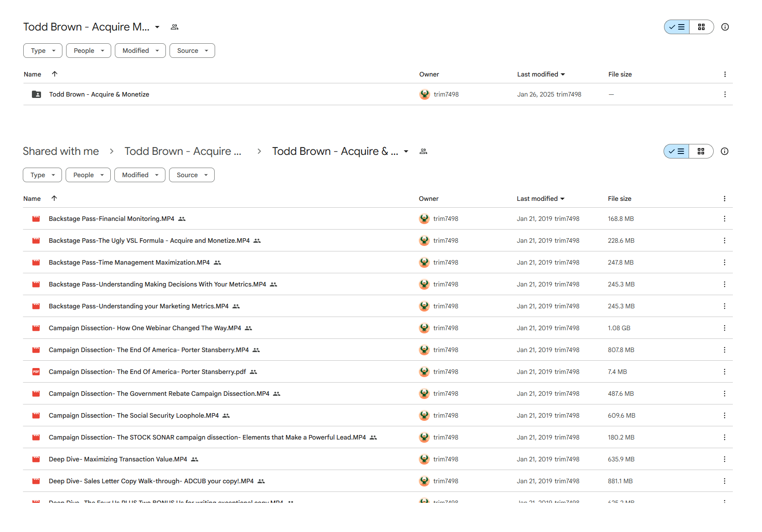Open the Source filter in the top panel

[x=192, y=51]
